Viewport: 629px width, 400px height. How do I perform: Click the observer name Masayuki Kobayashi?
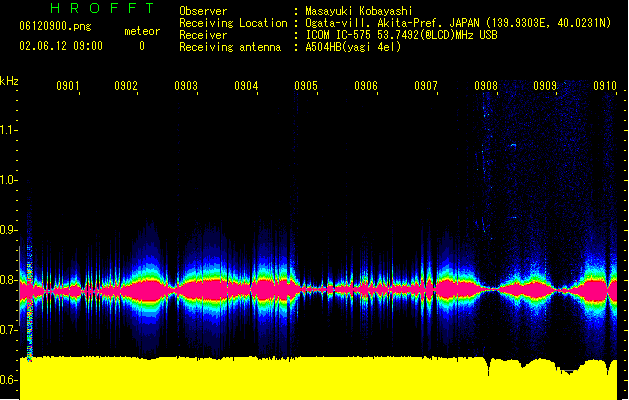359,11
